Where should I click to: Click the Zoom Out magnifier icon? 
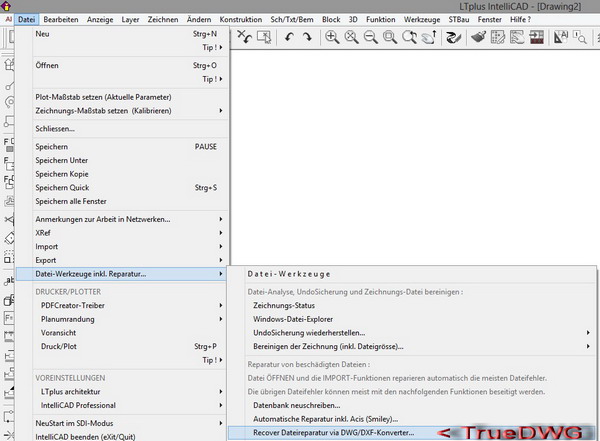[x=370, y=37]
